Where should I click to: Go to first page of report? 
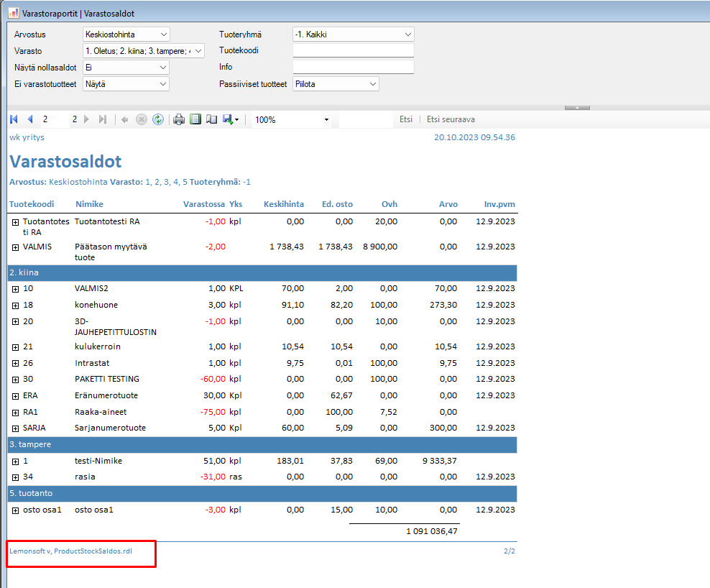pyautogui.click(x=14, y=119)
